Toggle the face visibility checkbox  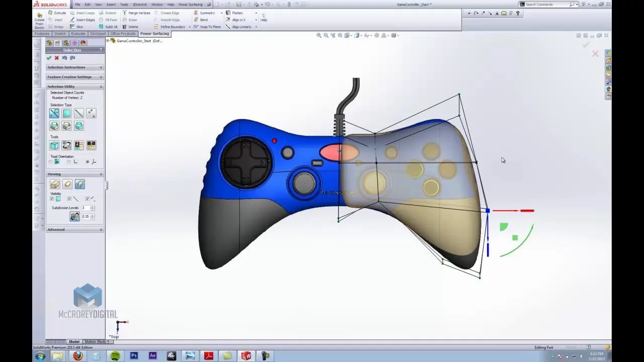tap(52, 199)
